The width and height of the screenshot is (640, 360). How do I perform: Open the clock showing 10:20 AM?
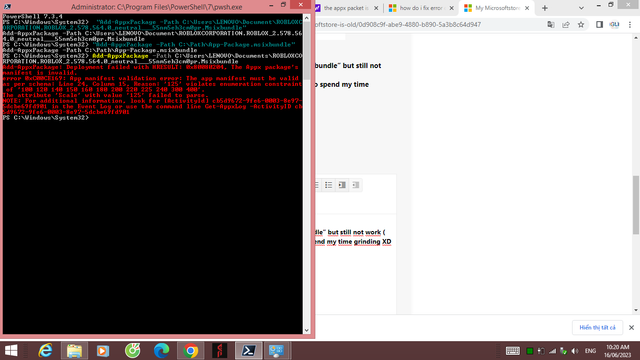coord(618,351)
